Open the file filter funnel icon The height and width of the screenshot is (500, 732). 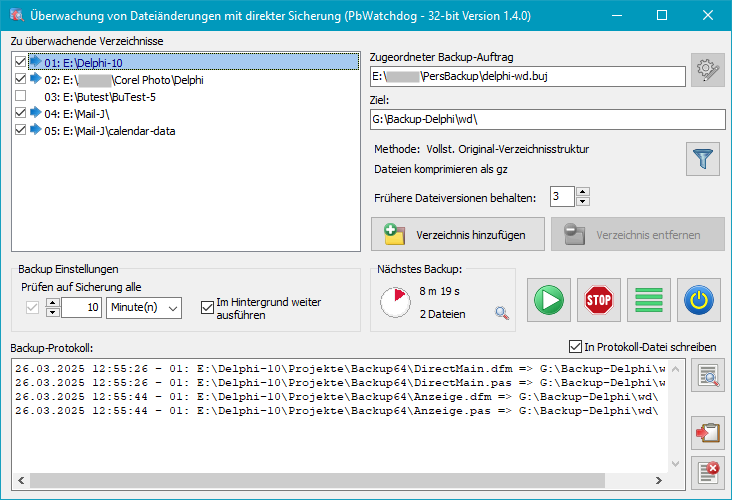[703, 159]
